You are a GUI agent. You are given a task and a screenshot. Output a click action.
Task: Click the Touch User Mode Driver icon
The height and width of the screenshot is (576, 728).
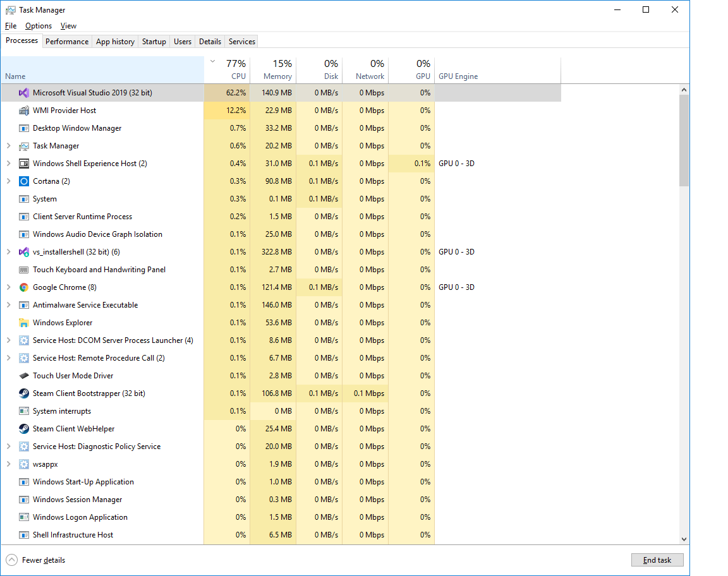click(23, 376)
